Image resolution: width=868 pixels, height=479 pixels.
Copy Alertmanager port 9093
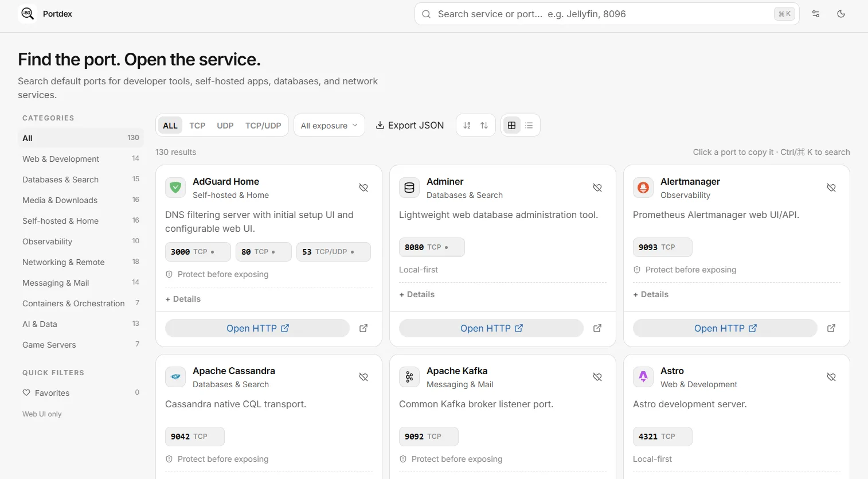pyautogui.click(x=663, y=247)
